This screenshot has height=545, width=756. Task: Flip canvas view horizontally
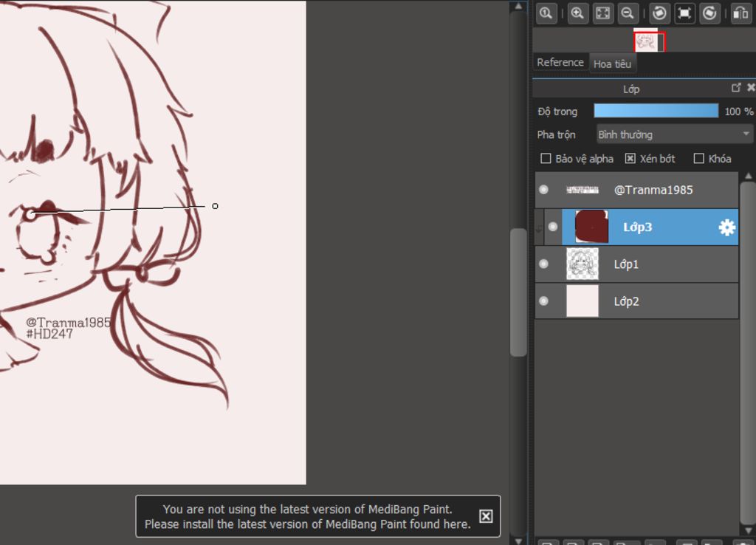[x=740, y=13]
